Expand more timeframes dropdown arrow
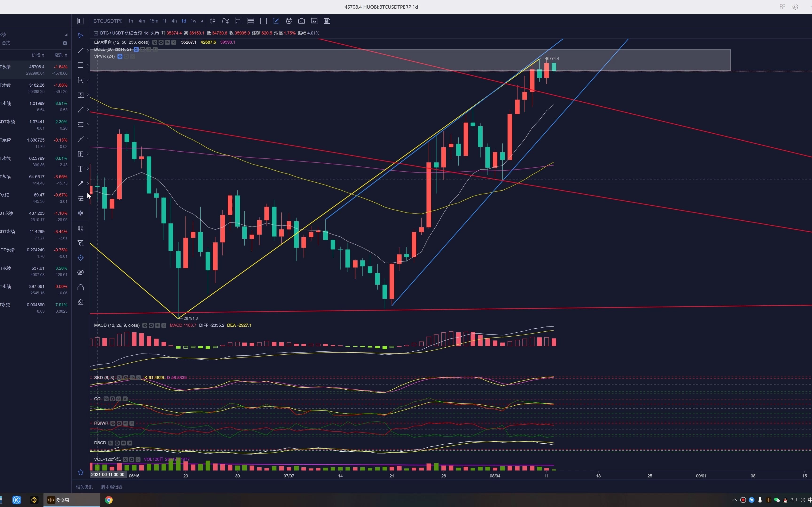This screenshot has width=812, height=507. pos(202,21)
